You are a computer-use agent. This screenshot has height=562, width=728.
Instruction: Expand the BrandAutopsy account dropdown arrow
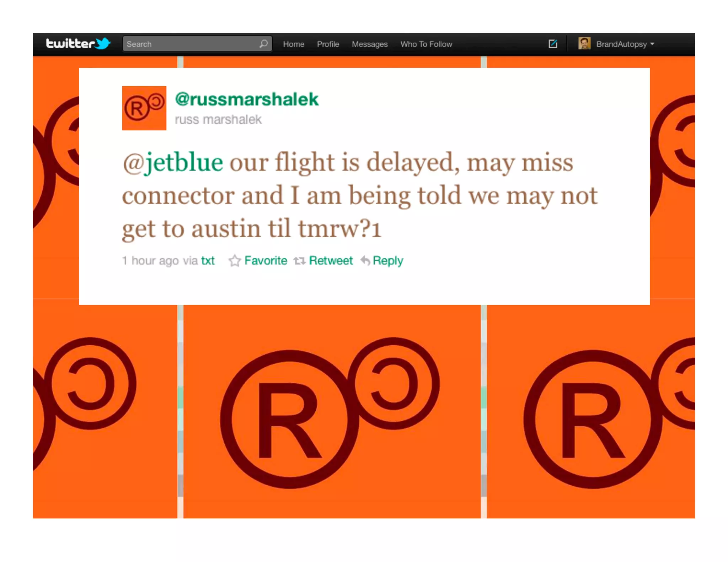coord(652,44)
